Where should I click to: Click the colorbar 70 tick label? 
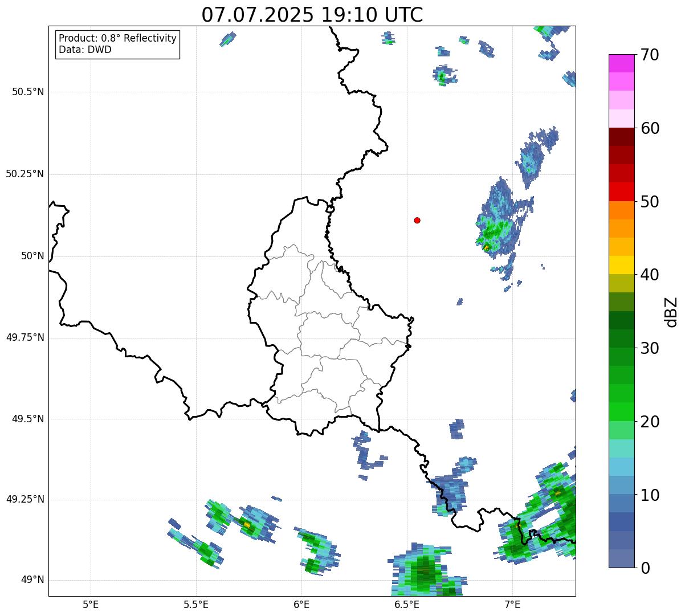pyautogui.click(x=650, y=55)
